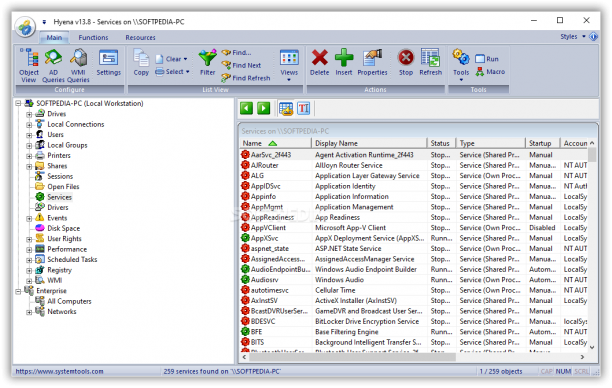The width and height of the screenshot is (612, 388).
Task: Open the Filter tool
Action: [x=208, y=62]
